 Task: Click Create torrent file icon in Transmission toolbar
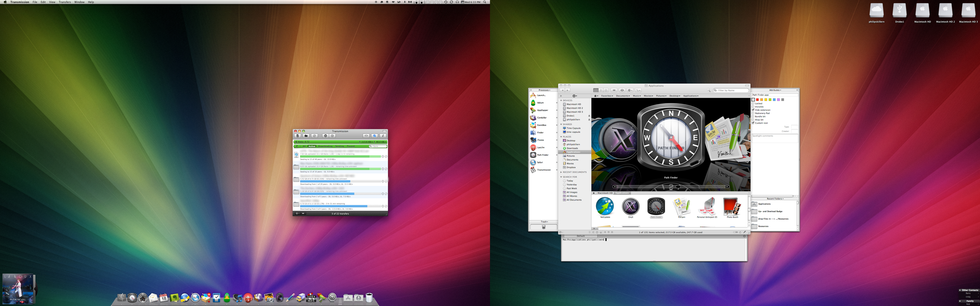(x=297, y=136)
